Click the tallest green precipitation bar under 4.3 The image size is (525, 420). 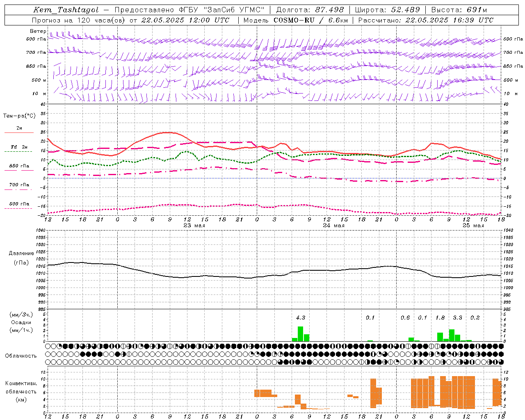pyautogui.click(x=301, y=334)
